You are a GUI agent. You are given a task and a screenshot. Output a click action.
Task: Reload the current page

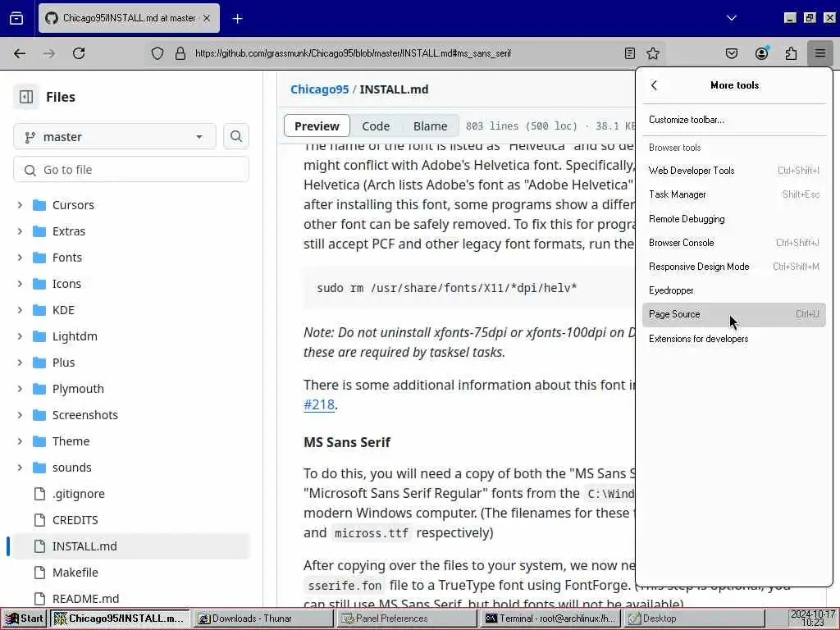pos(79,53)
